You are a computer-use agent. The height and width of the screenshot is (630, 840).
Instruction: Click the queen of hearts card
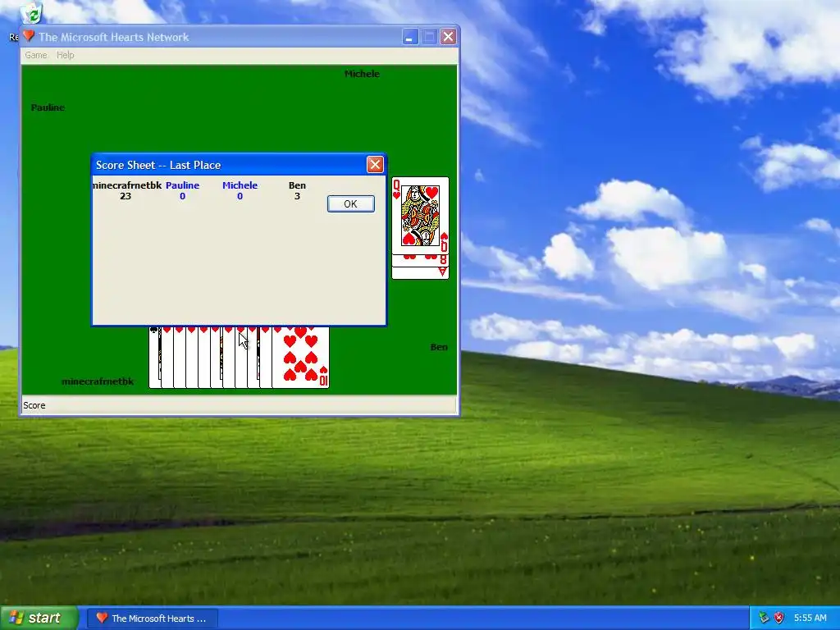point(420,216)
